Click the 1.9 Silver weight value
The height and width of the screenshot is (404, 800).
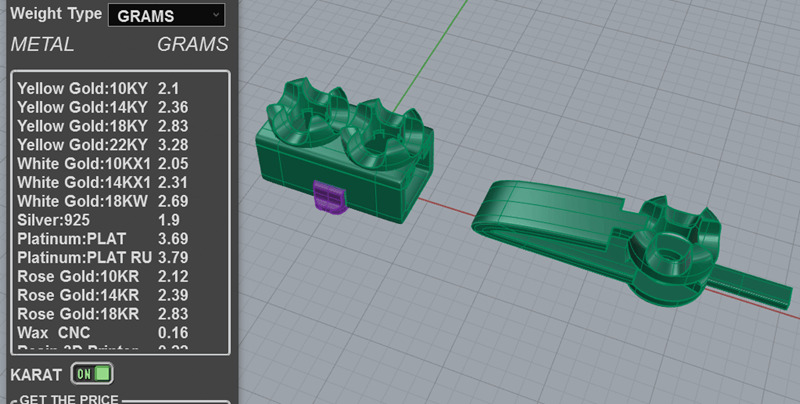pyautogui.click(x=168, y=220)
